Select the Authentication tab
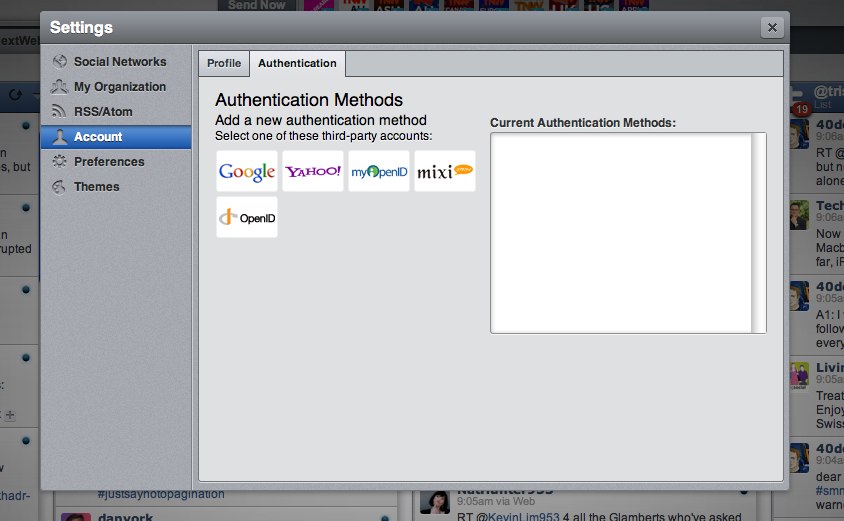The width and height of the screenshot is (844, 521). pyautogui.click(x=297, y=64)
